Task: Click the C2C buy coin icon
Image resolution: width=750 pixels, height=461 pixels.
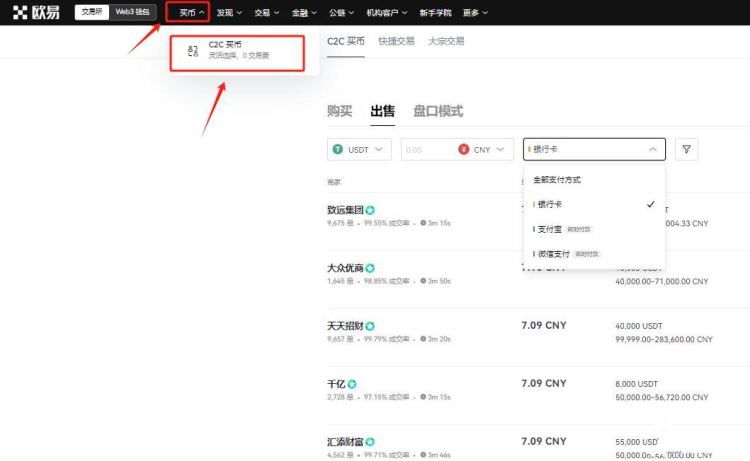Action: tap(193, 51)
